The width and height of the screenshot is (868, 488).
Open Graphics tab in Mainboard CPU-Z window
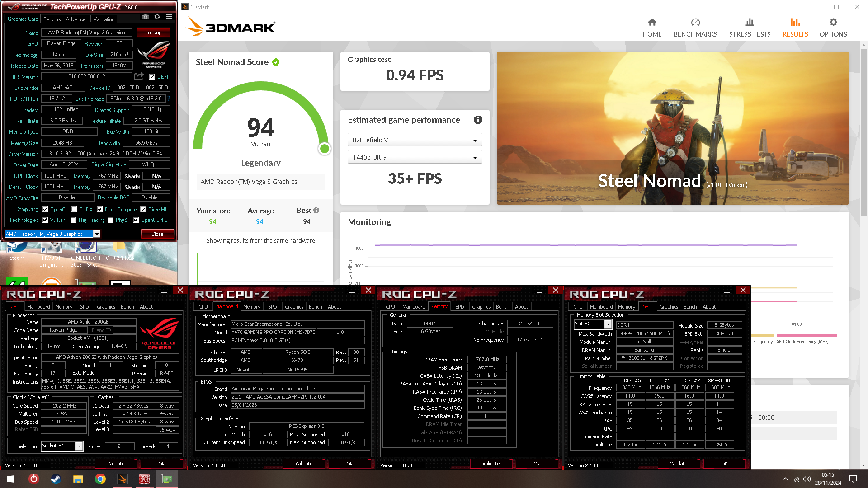294,307
